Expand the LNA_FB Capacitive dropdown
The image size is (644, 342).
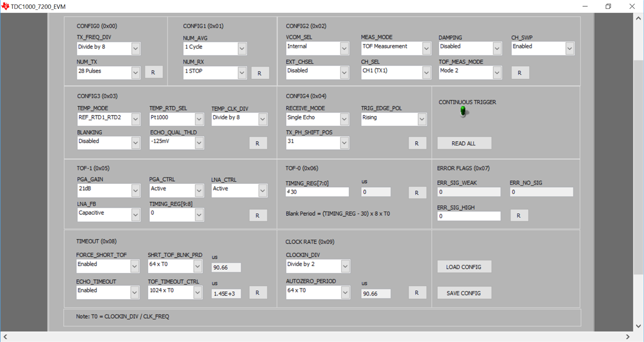(109, 214)
